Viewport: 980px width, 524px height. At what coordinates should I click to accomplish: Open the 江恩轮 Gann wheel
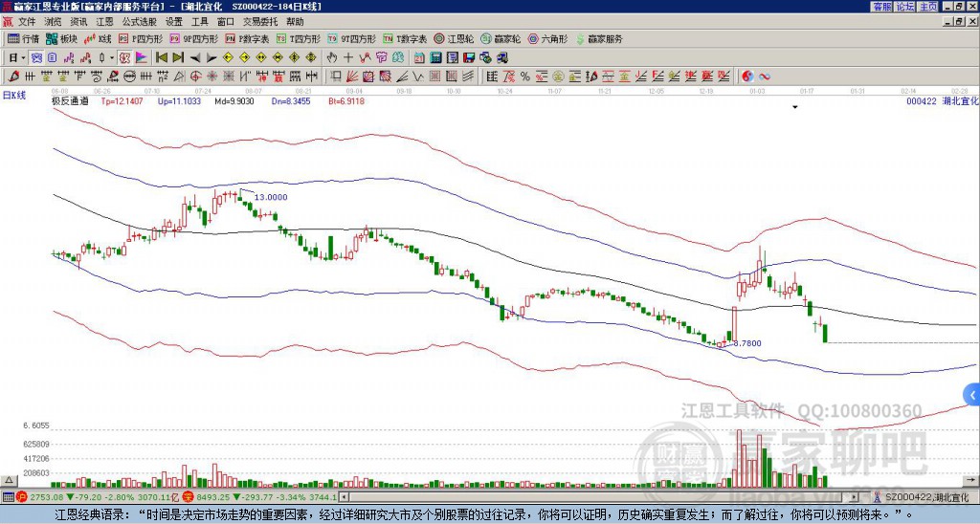(x=454, y=38)
